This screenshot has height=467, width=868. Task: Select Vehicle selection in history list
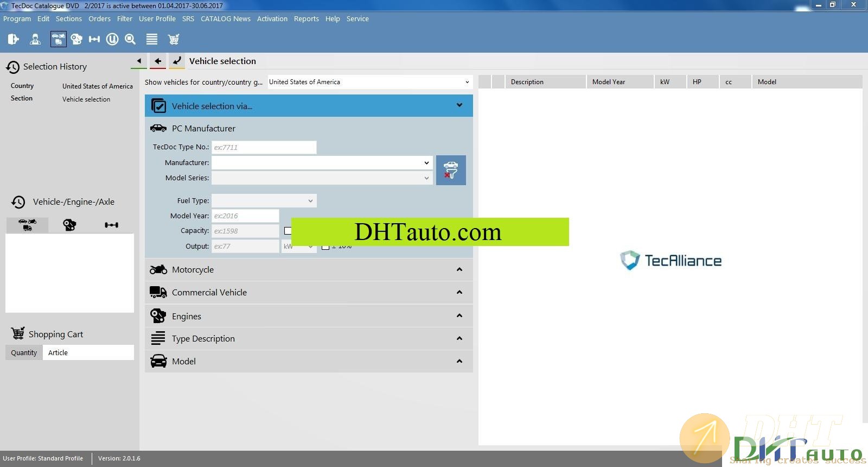pos(86,99)
